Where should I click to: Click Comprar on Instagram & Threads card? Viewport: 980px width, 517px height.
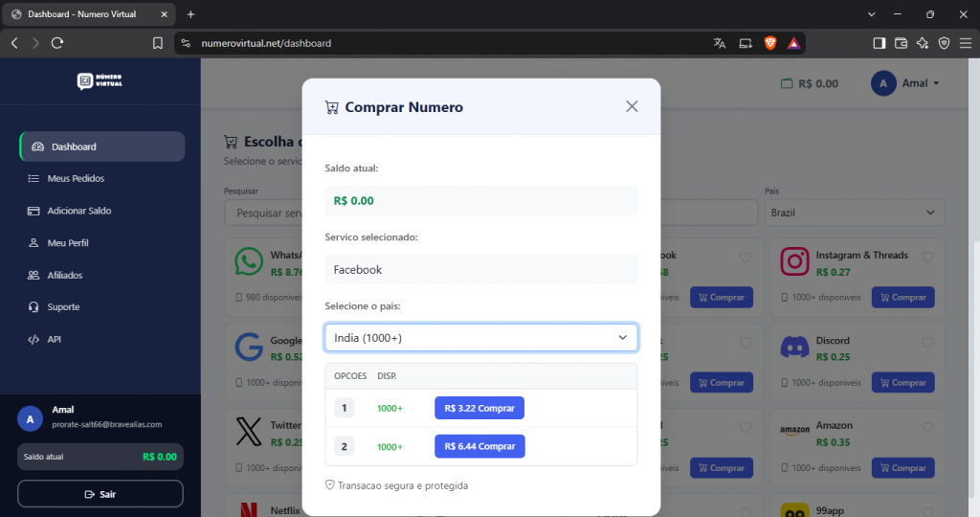pos(903,297)
